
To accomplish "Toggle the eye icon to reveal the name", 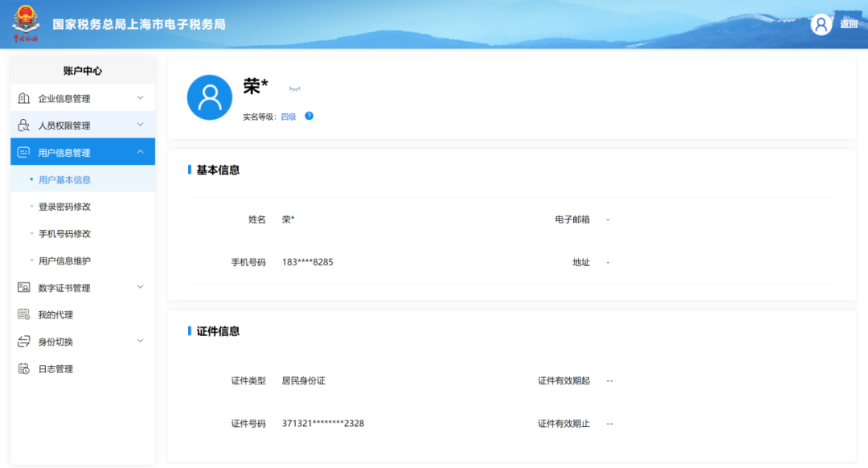I will [x=294, y=88].
